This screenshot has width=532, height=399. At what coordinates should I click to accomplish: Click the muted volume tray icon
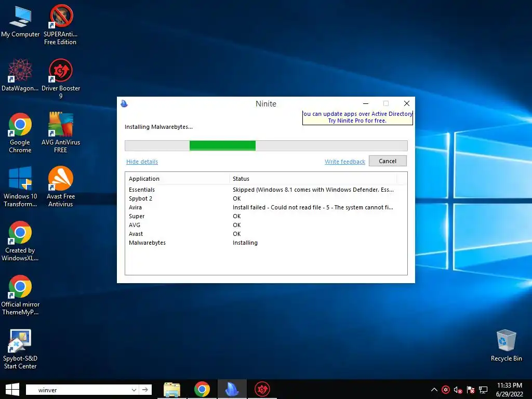[458, 390]
